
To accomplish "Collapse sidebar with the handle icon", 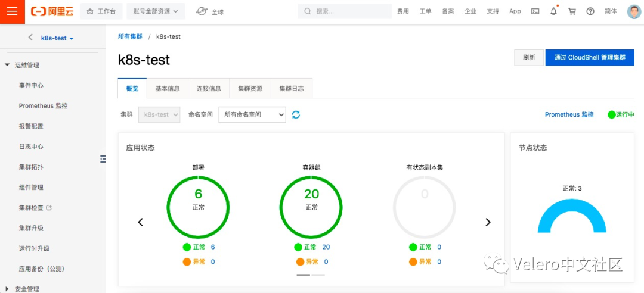I will pos(103,159).
